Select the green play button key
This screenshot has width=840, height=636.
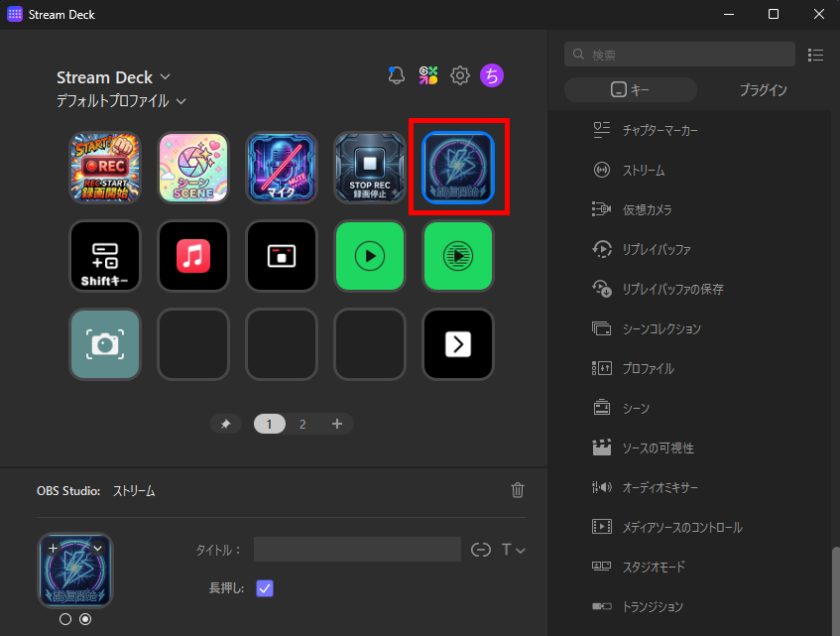pos(370,256)
